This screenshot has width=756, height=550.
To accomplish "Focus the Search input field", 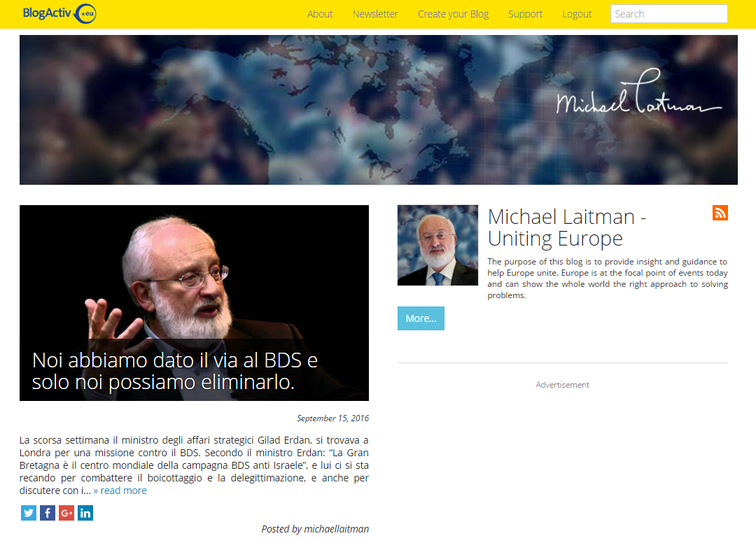I will point(668,14).
